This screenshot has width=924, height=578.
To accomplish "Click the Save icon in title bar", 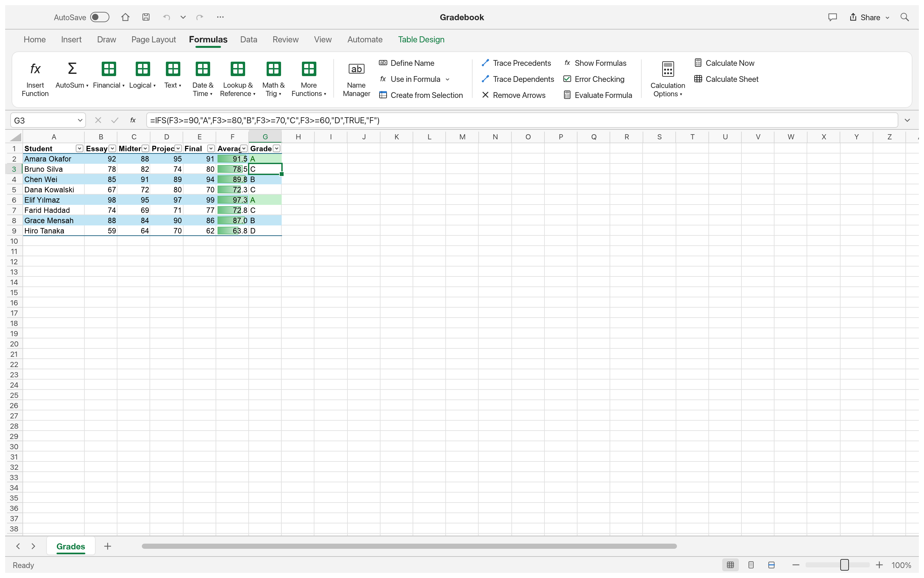I will tap(146, 17).
